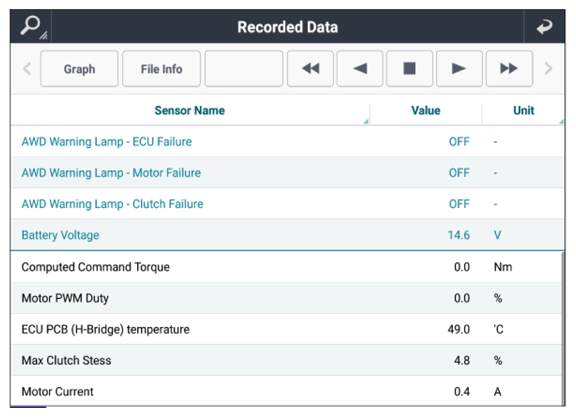576x417 pixels.
Task: Click the return back arrow icon
Action: 544,26
